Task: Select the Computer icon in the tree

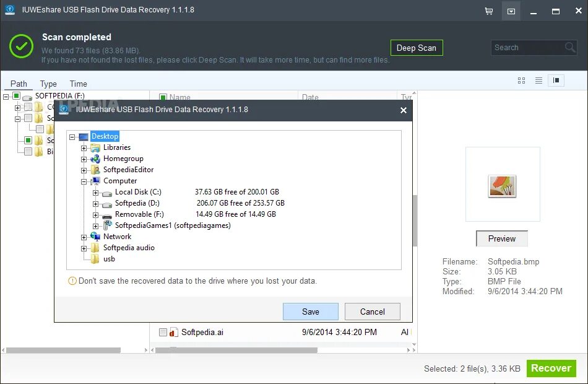Action: click(x=95, y=181)
